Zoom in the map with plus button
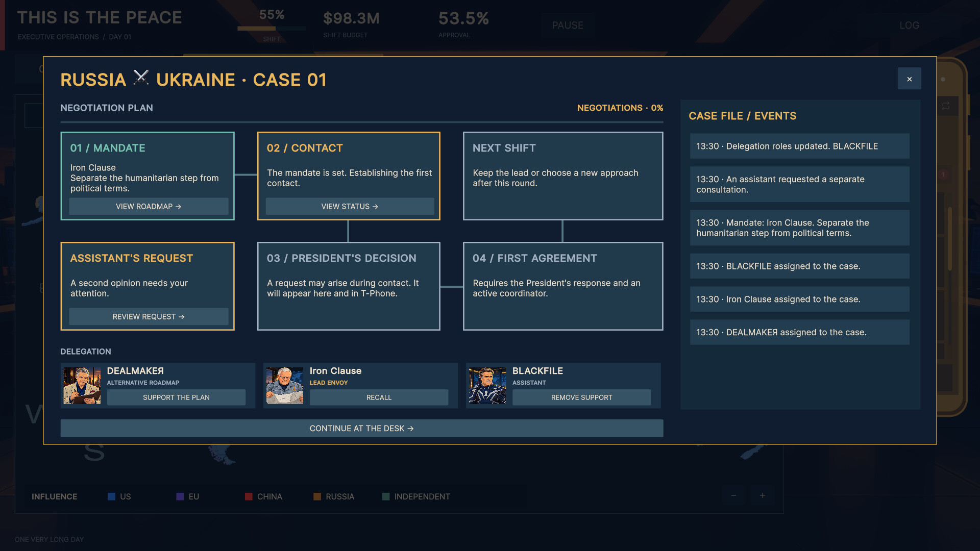This screenshot has height=551, width=980. [x=762, y=495]
